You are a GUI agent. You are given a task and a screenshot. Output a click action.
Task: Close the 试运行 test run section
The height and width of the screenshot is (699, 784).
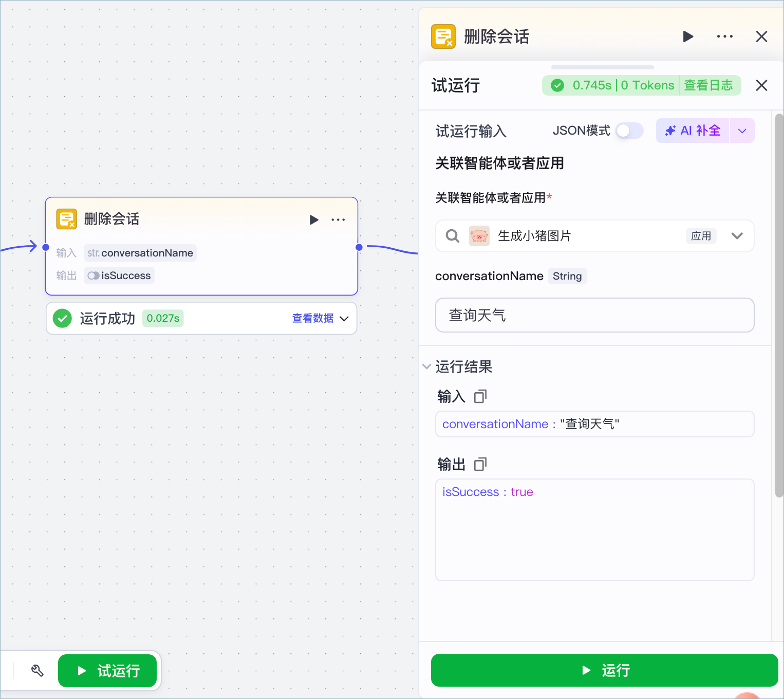tap(761, 85)
